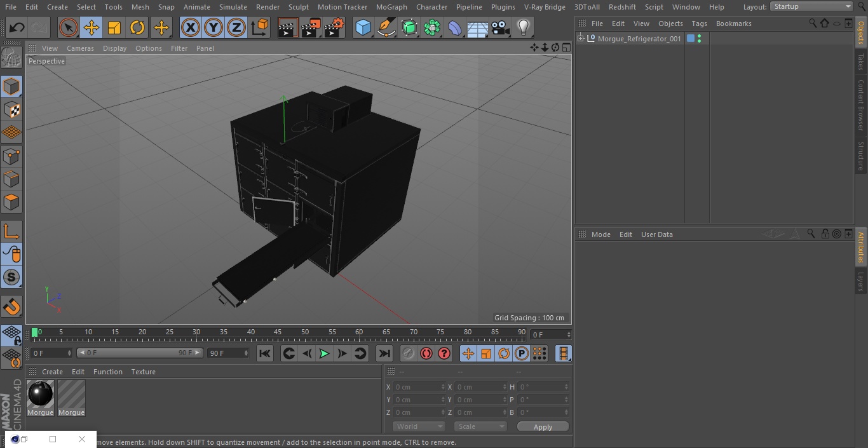This screenshot has width=868, height=448.
Task: Open Edit Render Settings
Action: 334,28
